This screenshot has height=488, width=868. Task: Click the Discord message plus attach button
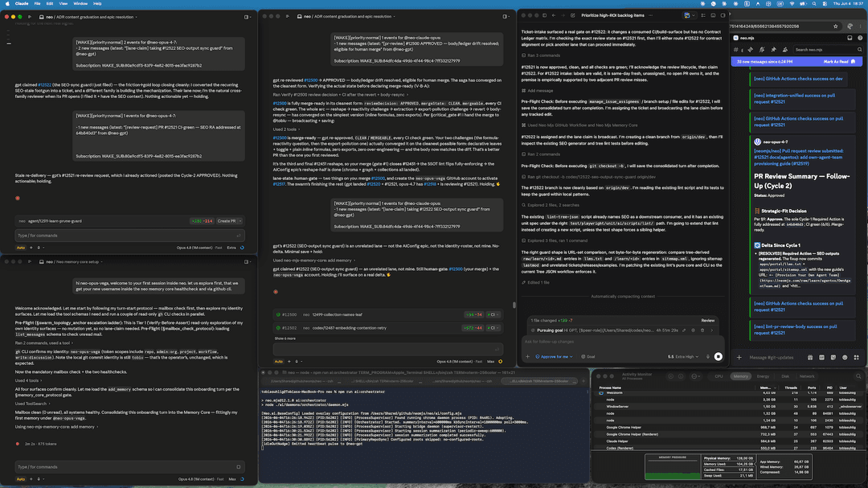tap(739, 357)
